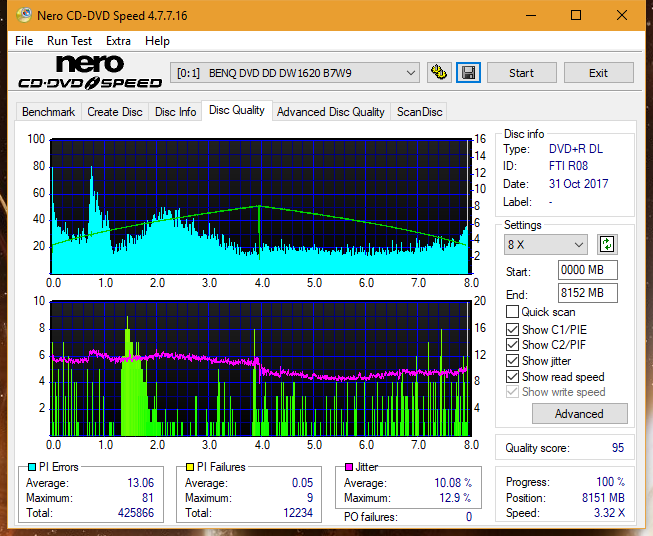Toggle Show C1/PIE checkbox
The image size is (653, 536).
pyautogui.click(x=512, y=329)
